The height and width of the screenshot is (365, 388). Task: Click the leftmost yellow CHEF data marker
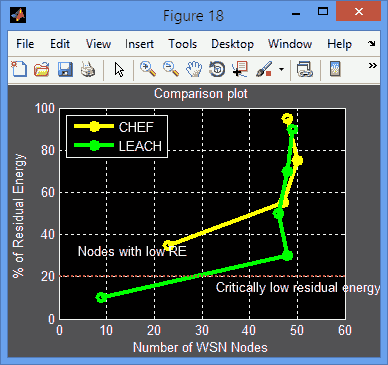point(168,245)
